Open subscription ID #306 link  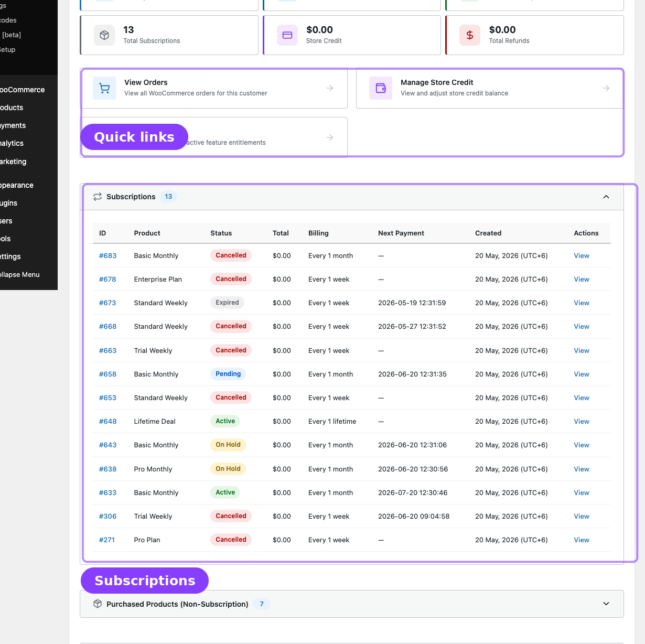(108, 516)
